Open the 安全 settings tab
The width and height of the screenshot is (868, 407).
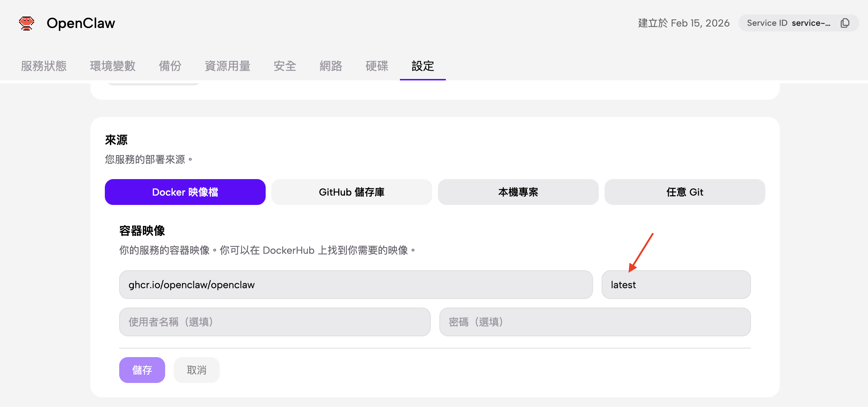(x=285, y=66)
